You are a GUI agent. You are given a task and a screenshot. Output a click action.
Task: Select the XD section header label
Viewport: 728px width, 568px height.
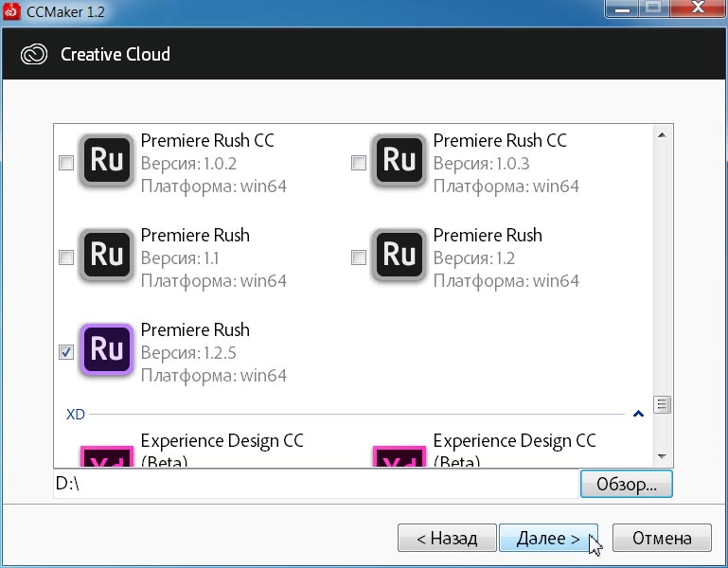(x=75, y=414)
